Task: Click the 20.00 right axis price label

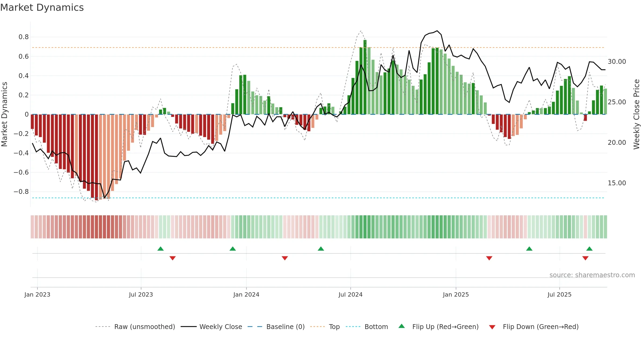Action: [617, 142]
